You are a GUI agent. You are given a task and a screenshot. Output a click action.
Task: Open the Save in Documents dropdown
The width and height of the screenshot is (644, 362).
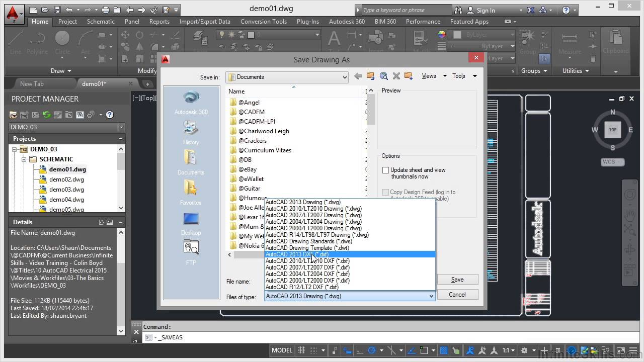(x=287, y=77)
